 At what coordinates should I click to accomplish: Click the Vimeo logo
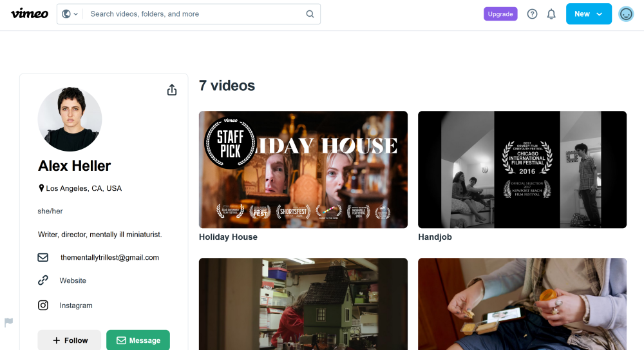coord(30,14)
